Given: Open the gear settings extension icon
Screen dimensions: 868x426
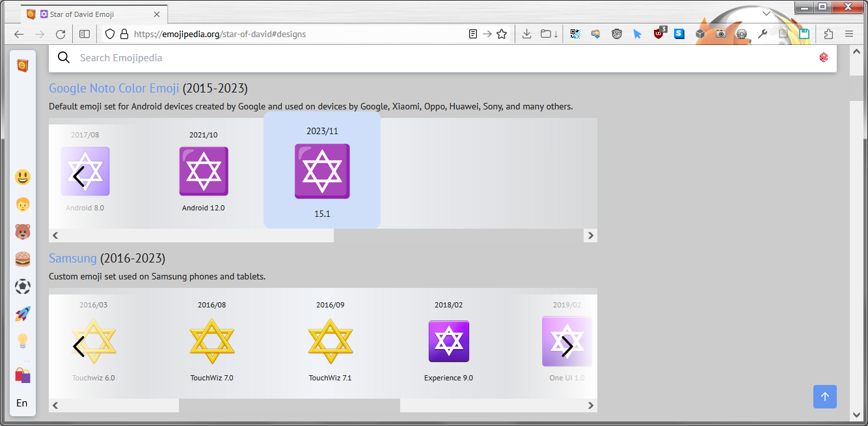Looking at the screenshot, I should [x=742, y=34].
